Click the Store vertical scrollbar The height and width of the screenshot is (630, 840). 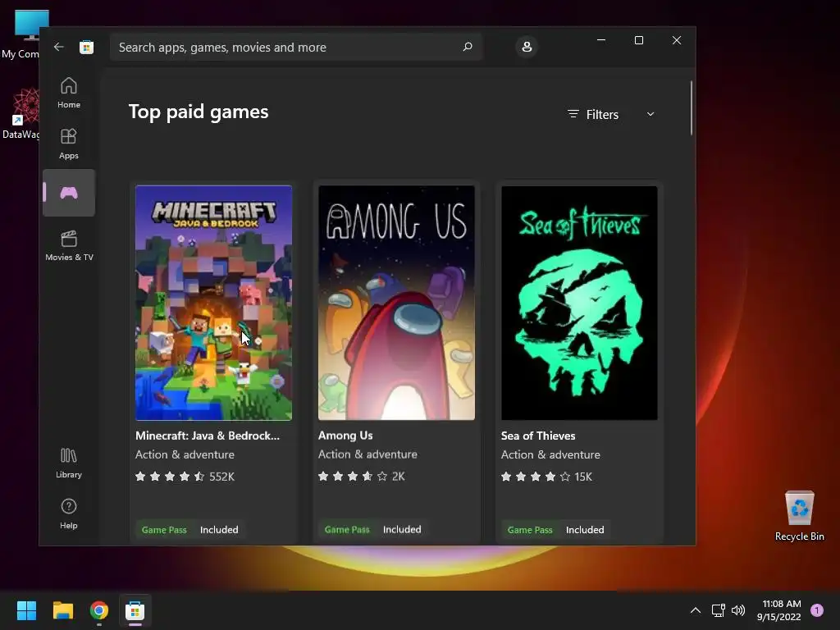pos(692,108)
